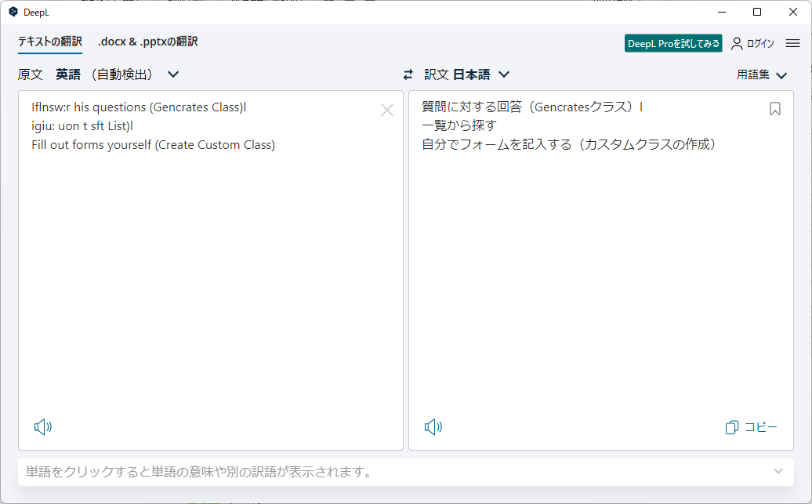Play pronunciation of the Japanese translation
This screenshot has height=504, width=812.
pyautogui.click(x=433, y=427)
